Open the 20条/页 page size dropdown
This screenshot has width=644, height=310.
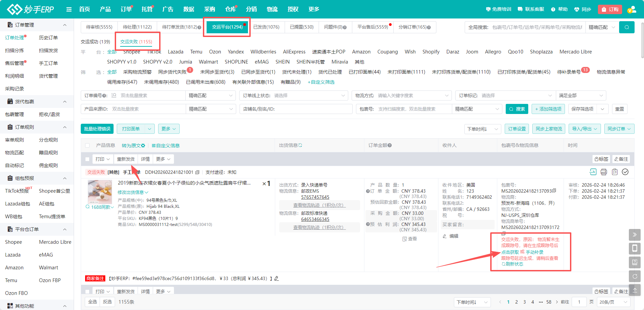(x=613, y=302)
